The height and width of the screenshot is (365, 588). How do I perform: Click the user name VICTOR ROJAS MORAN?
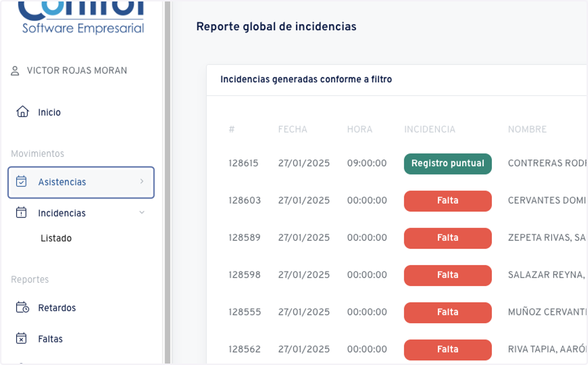click(x=77, y=71)
